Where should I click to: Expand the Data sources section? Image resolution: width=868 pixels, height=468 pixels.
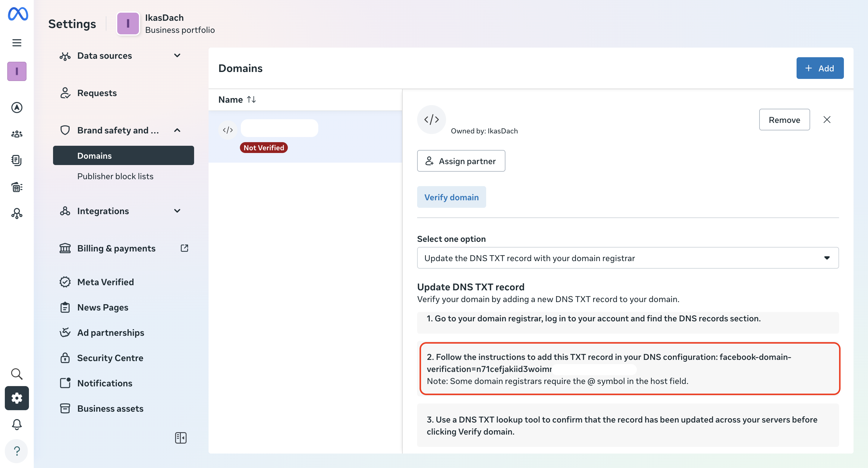click(x=177, y=55)
